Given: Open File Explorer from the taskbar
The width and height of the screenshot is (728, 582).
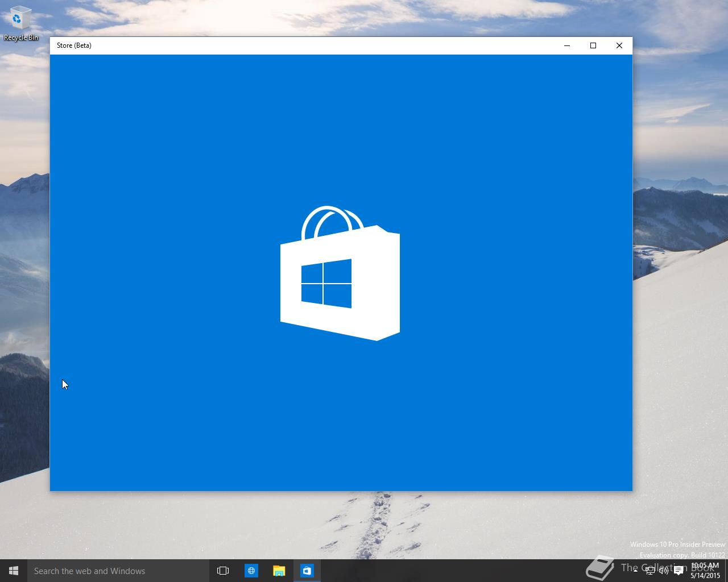Looking at the screenshot, I should click(279, 571).
